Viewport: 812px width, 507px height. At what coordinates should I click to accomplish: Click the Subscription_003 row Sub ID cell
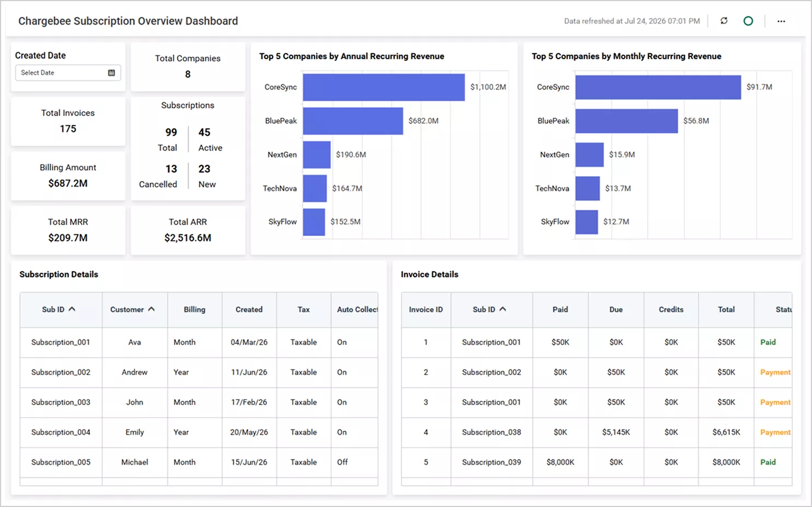click(x=61, y=402)
